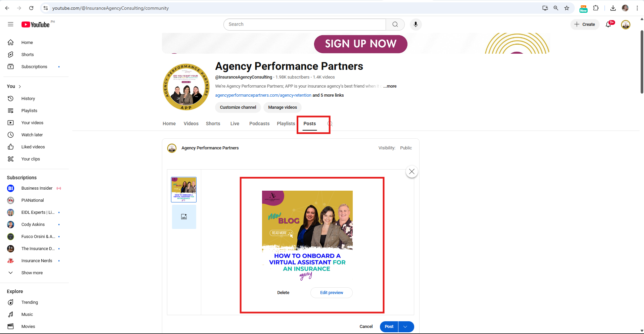The height and width of the screenshot is (334, 644).
Task: Switch to the channel Shorts tab
Action: [213, 124]
